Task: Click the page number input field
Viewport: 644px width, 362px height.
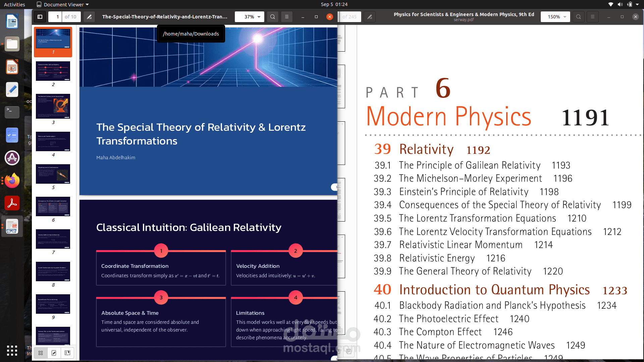Action: click(55, 17)
